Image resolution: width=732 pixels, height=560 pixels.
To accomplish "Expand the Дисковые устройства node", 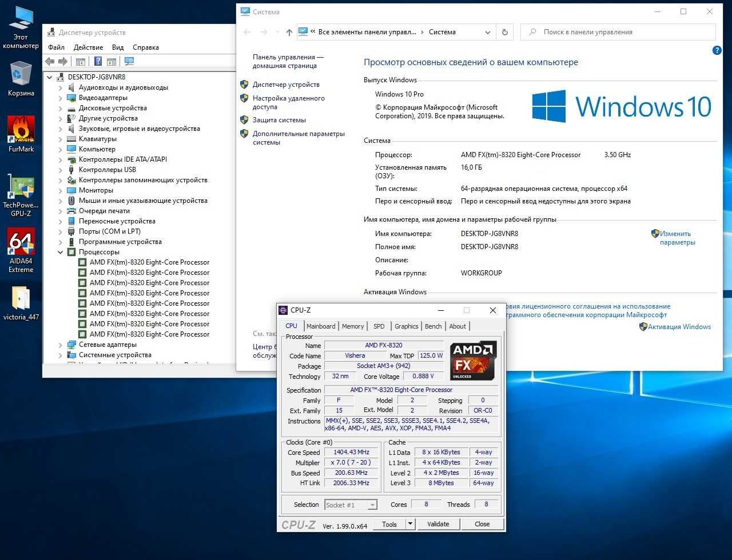I will [x=61, y=108].
